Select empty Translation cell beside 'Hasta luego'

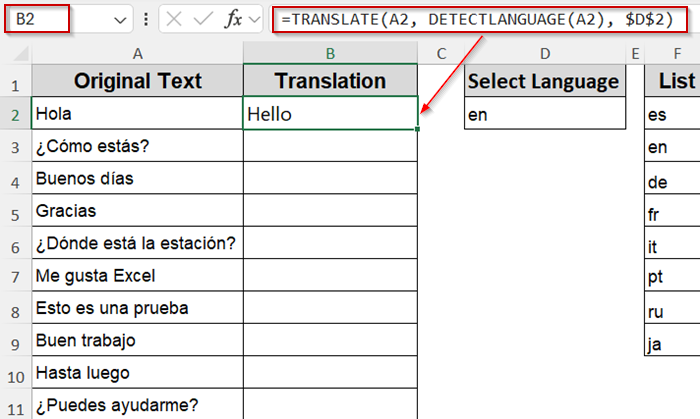(330, 373)
